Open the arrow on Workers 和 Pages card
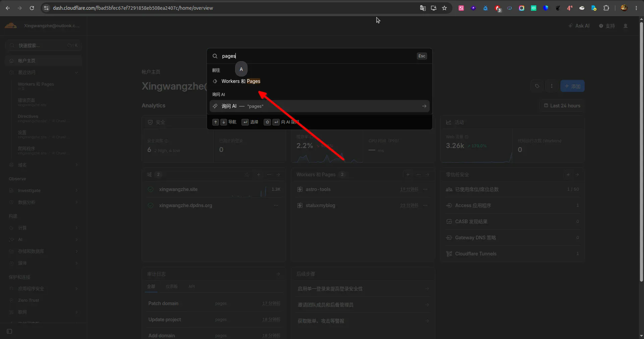644x339 pixels. 427,175
